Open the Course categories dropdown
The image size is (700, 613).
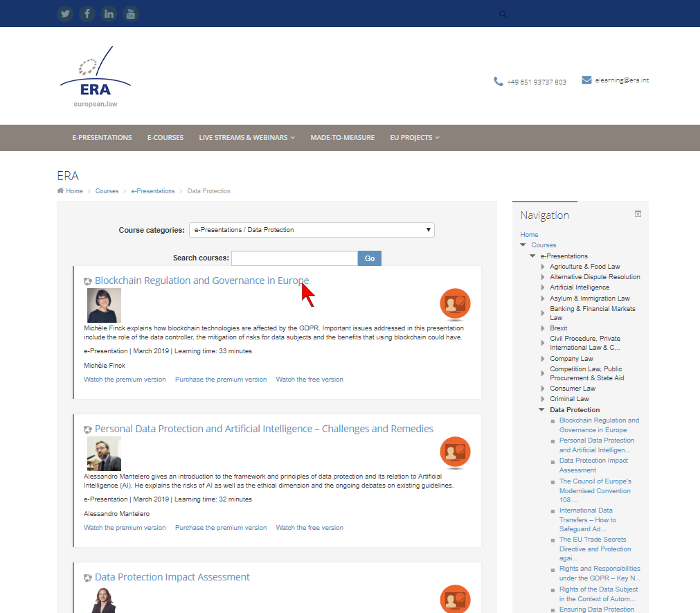point(312,230)
